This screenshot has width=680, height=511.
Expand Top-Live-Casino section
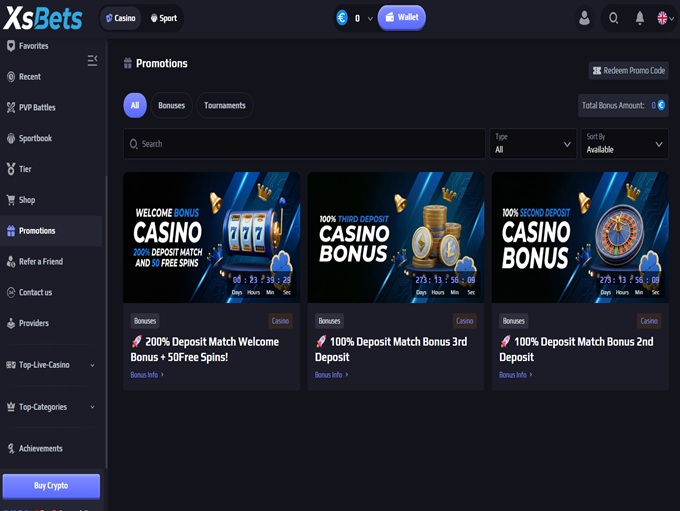pos(51,365)
